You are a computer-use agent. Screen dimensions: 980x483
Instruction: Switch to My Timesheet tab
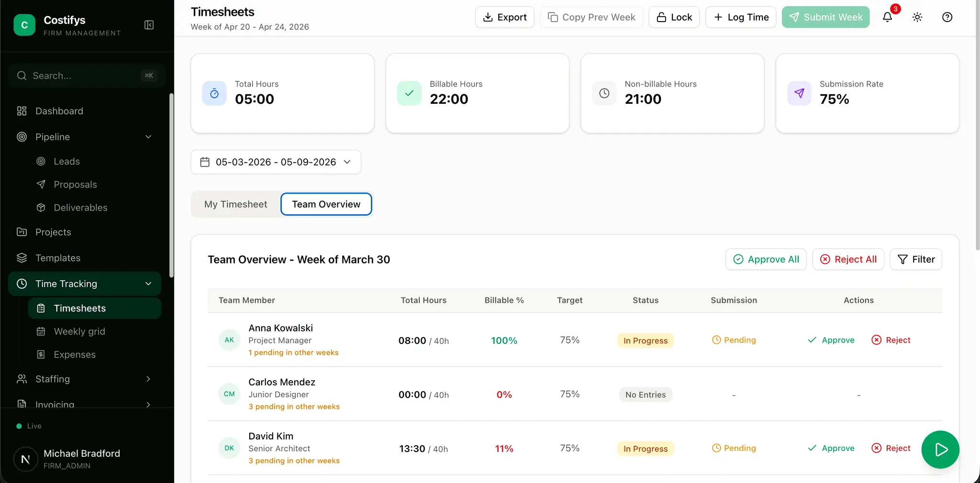235,204
